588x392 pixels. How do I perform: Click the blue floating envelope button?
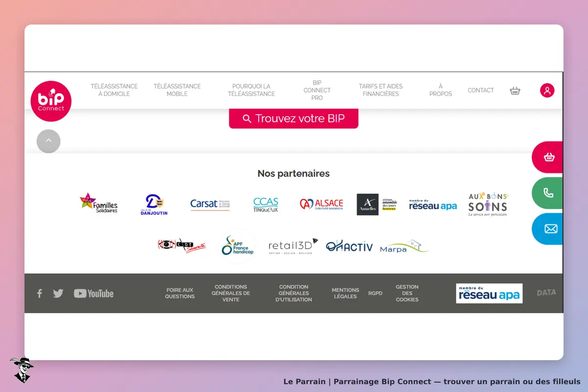(548, 229)
